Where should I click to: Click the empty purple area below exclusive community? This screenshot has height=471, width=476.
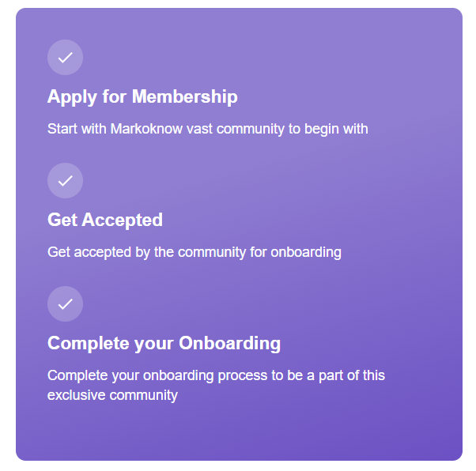[x=237, y=431]
